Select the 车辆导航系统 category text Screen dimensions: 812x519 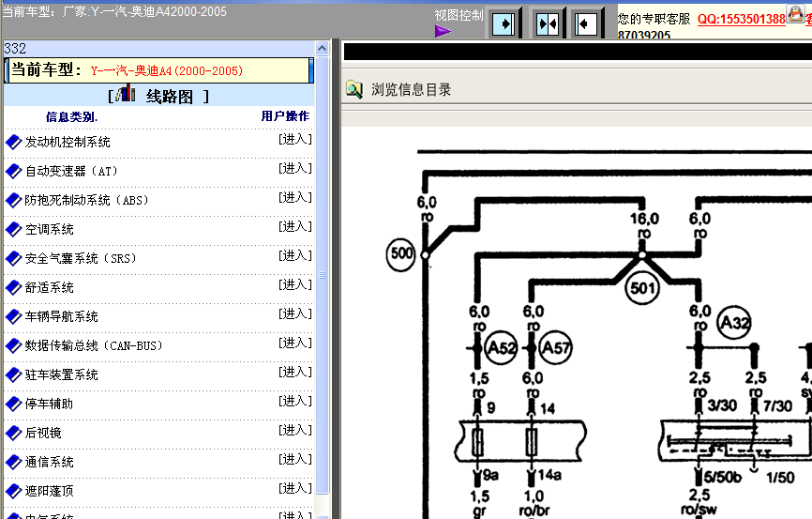click(61, 316)
